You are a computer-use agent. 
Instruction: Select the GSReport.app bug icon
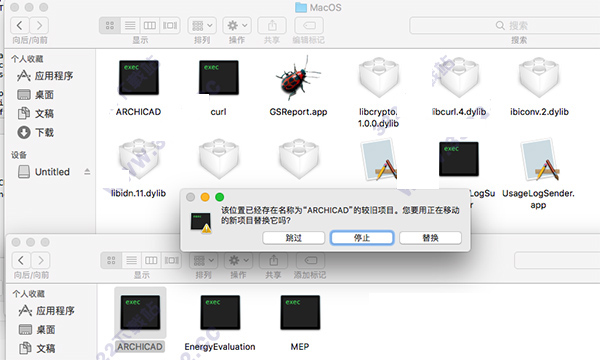click(298, 77)
